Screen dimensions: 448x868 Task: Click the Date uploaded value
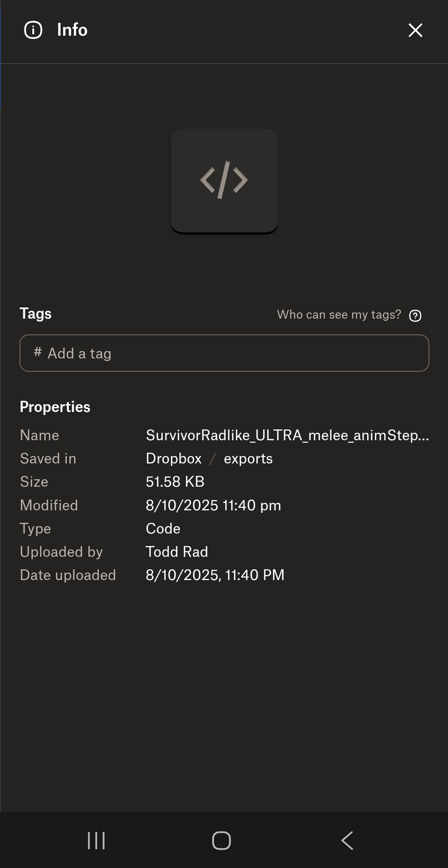pos(215,575)
